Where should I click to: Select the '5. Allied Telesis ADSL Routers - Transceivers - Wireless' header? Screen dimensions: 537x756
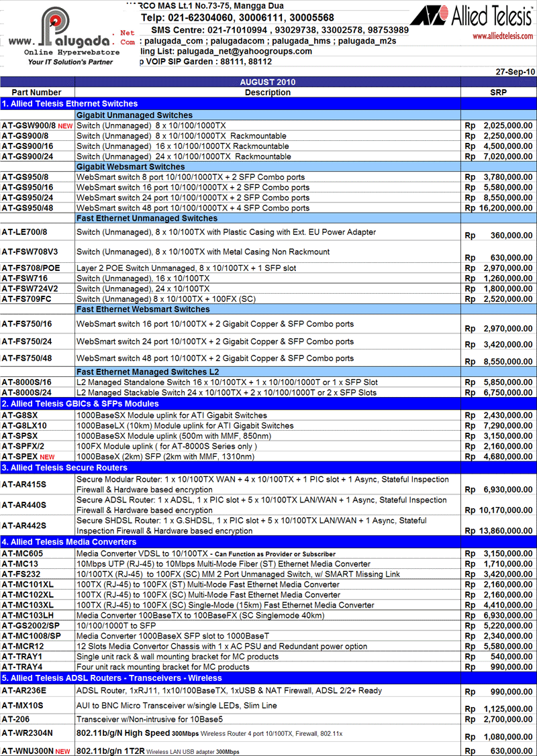coord(112,678)
